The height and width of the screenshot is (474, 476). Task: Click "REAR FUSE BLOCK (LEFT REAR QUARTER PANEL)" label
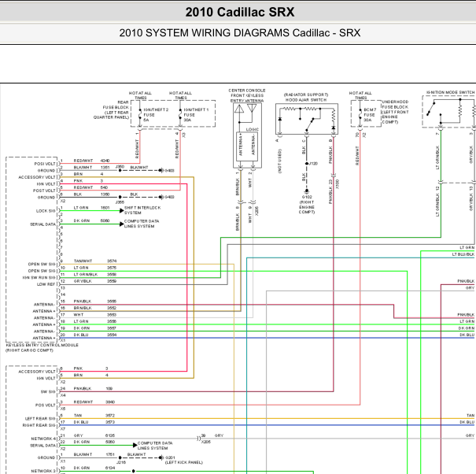[x=111, y=109]
